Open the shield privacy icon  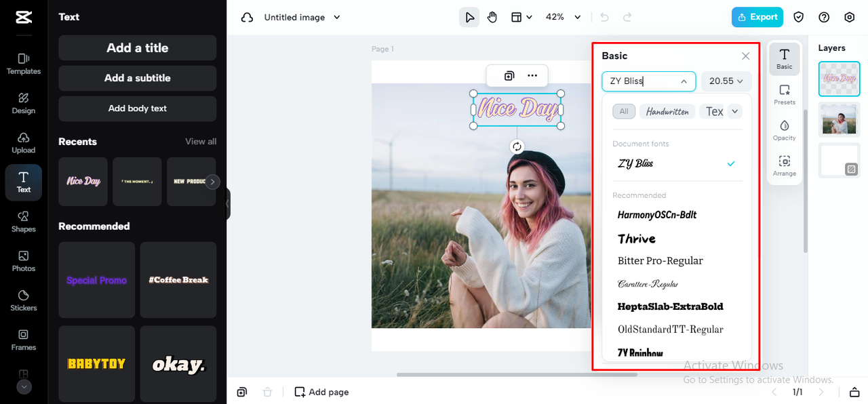click(x=799, y=18)
